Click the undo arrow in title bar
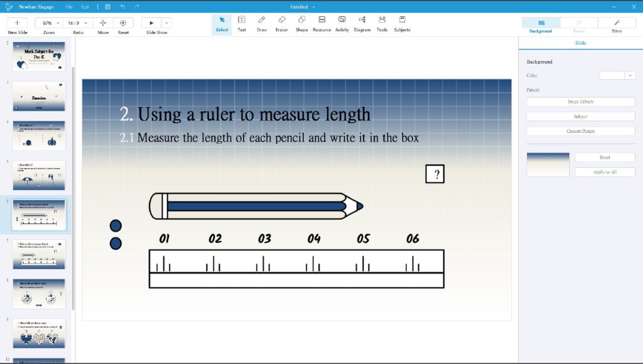Screen dimensions: 643x364 pos(122,6)
